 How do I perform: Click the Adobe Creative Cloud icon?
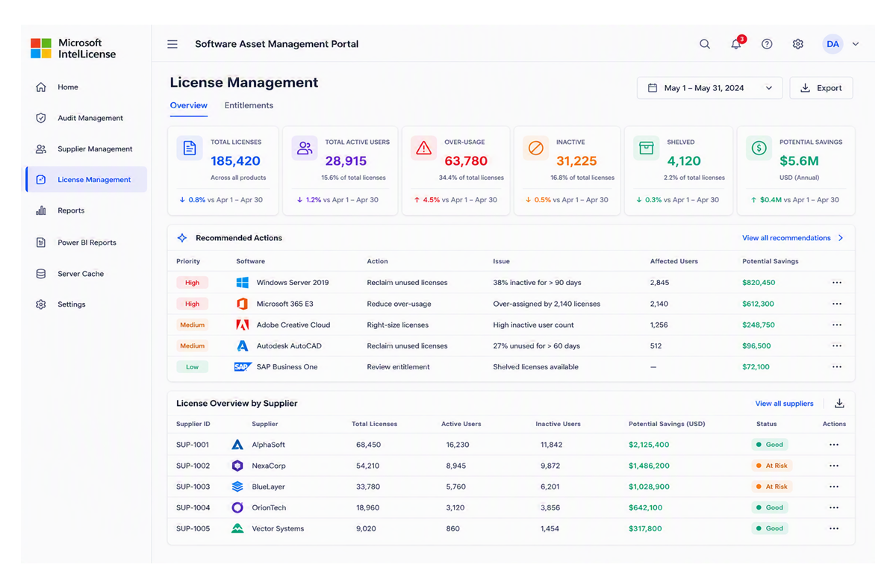(242, 325)
